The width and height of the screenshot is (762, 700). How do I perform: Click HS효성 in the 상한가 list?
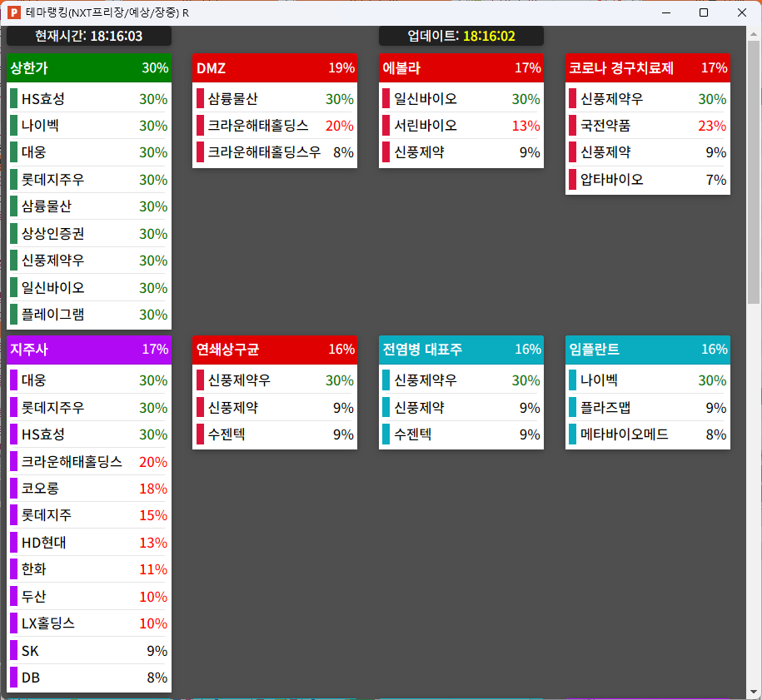pyautogui.click(x=89, y=98)
